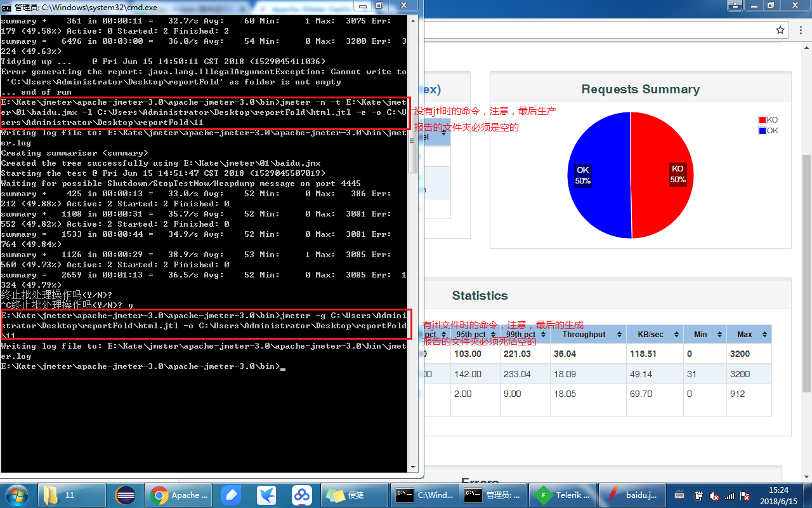Sort table by 99th pct column
Image resolution: width=812 pixels, height=508 pixels.
pos(525,334)
